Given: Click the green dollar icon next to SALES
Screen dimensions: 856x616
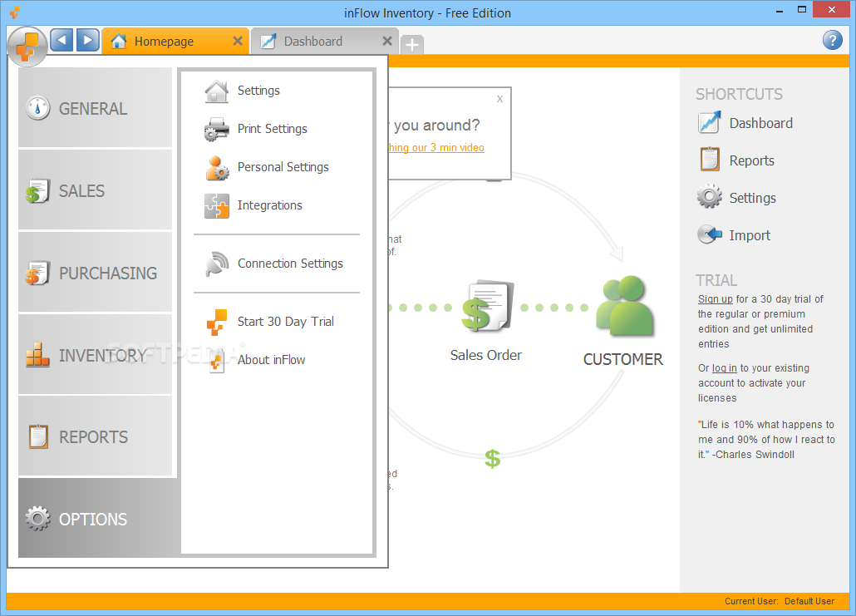Looking at the screenshot, I should point(37,190).
